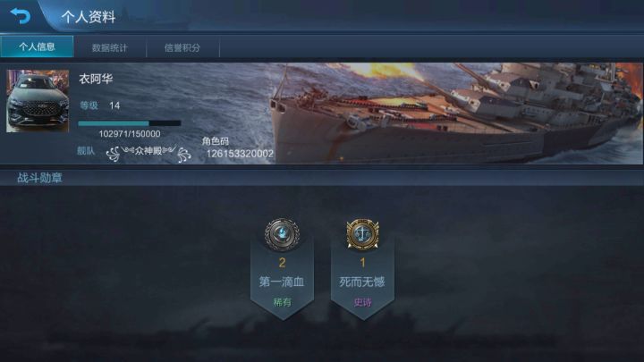Select the 个人信息 tab
Viewport: 644px width, 362px height.
(37, 46)
